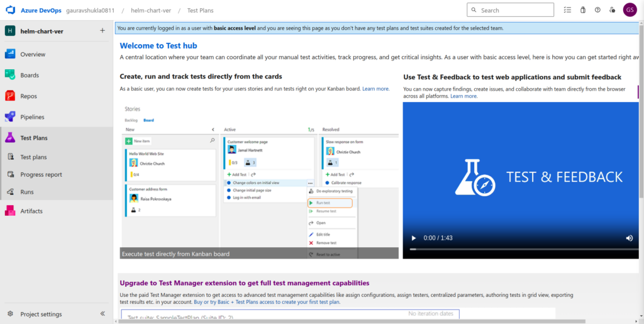
Task: Open the user settings icon
Action: coord(613,10)
